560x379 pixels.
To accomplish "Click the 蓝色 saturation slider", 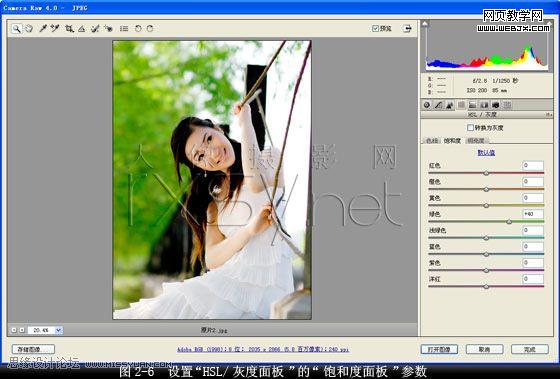I will [486, 254].
